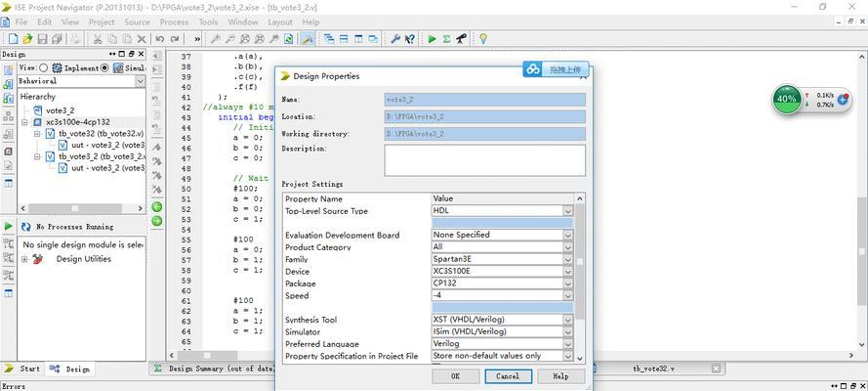
Task: Click inside the Description text box
Action: [x=485, y=160]
